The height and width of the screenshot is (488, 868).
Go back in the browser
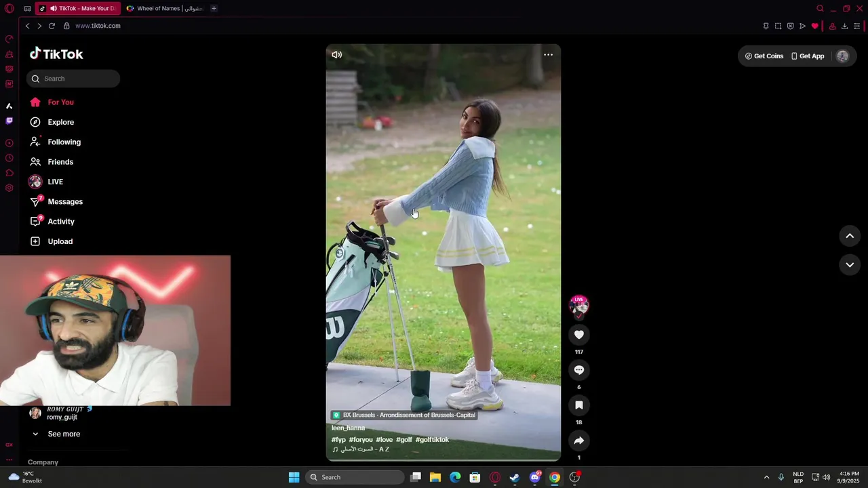pos(27,26)
